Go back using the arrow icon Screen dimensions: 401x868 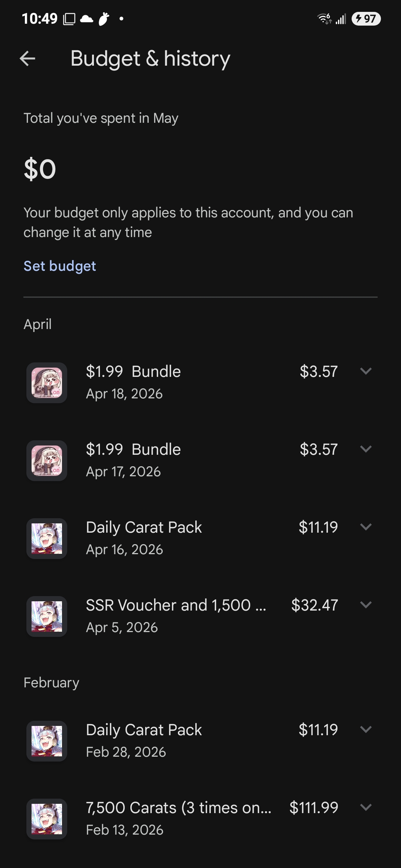click(x=27, y=58)
